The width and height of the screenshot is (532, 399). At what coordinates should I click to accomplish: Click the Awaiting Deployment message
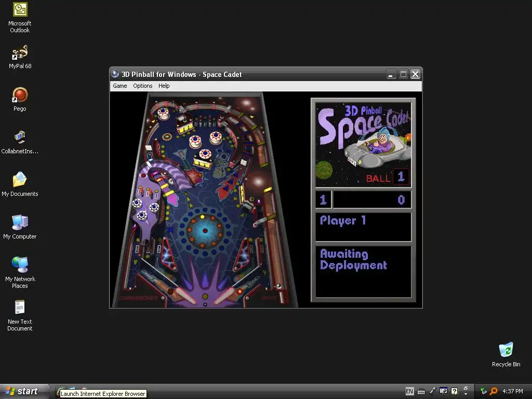pos(353,260)
